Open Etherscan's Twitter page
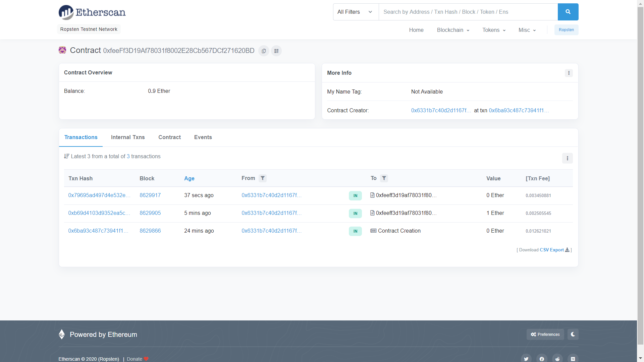Viewport: 644px width, 362px height. pyautogui.click(x=526, y=359)
